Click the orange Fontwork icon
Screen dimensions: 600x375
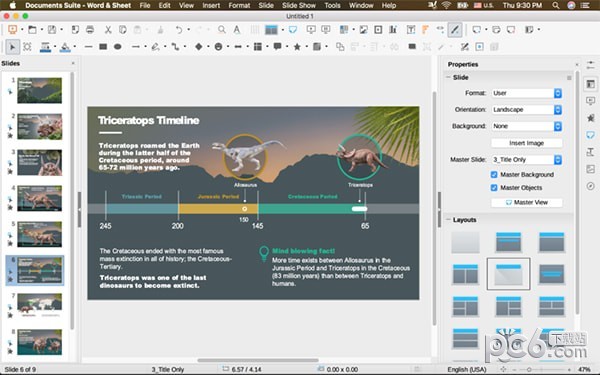click(x=425, y=29)
